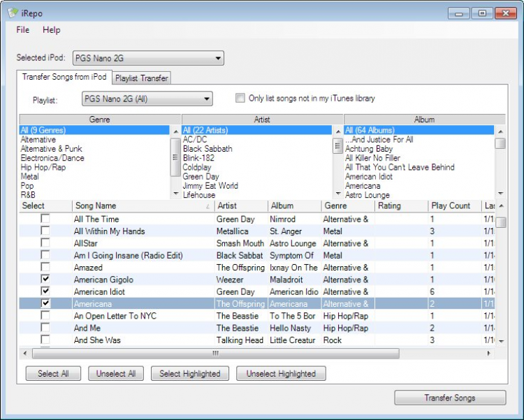Select ...And Justice For All album
The image size is (524, 420).
419,140
